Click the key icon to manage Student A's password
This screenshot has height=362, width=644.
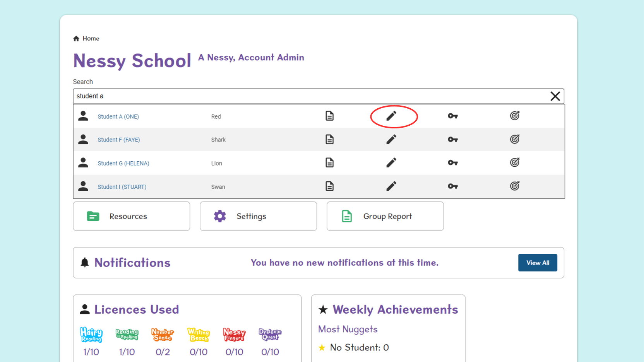click(x=453, y=116)
